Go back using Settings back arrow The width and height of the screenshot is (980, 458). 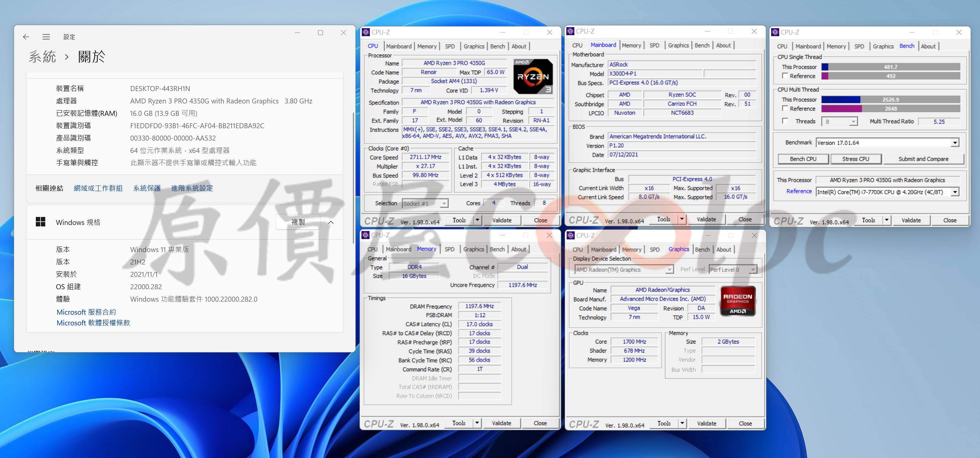click(x=26, y=37)
